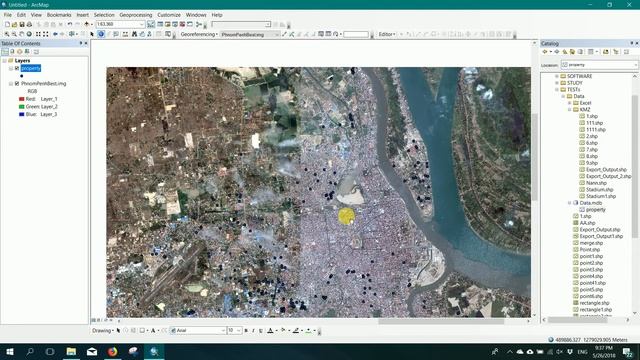Apply bold text formatting
This screenshot has height=360, width=640.
tap(246, 330)
